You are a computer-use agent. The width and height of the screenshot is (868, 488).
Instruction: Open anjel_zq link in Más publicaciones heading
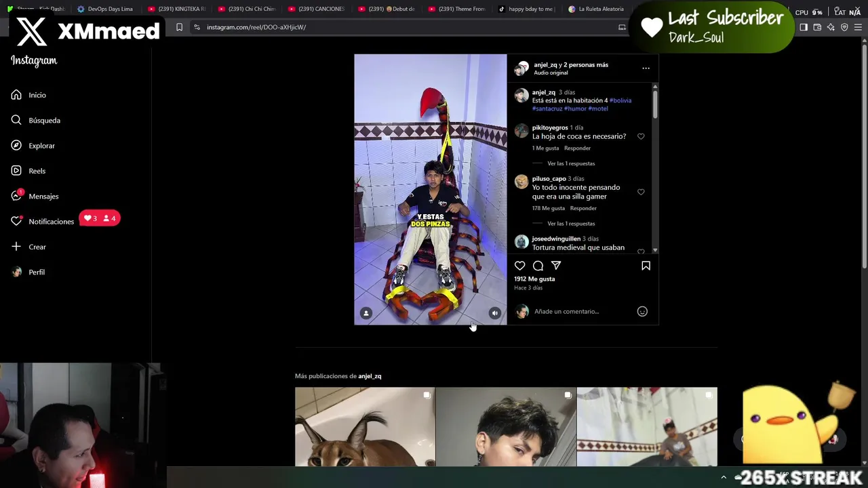370,376
